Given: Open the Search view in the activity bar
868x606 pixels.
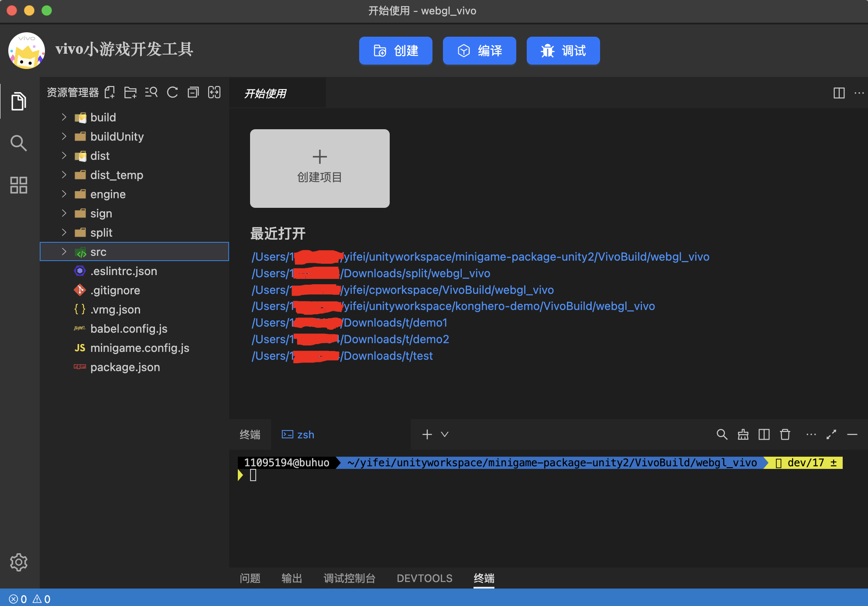Looking at the screenshot, I should coord(18,143).
